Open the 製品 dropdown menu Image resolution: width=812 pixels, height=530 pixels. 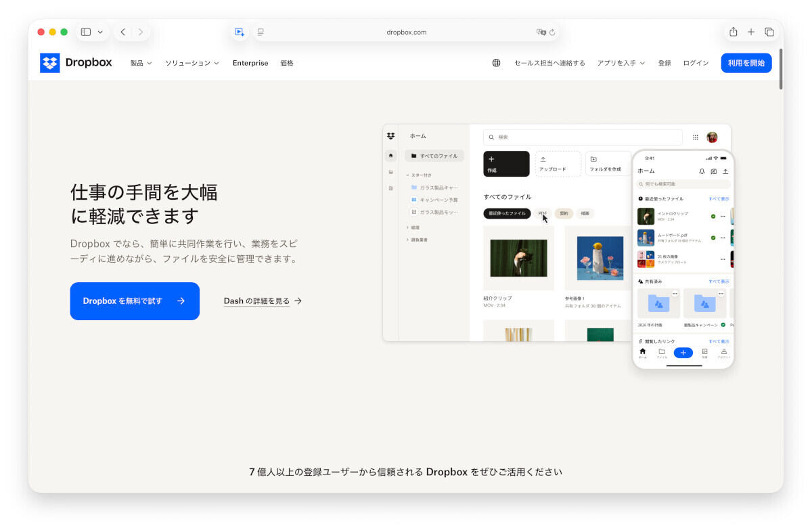pos(140,63)
